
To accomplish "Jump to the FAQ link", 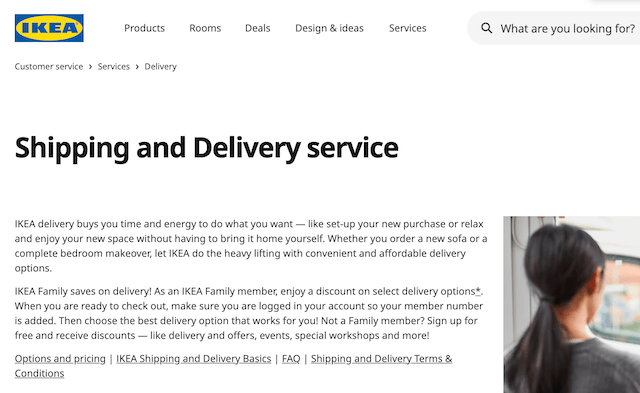I will click(x=291, y=359).
